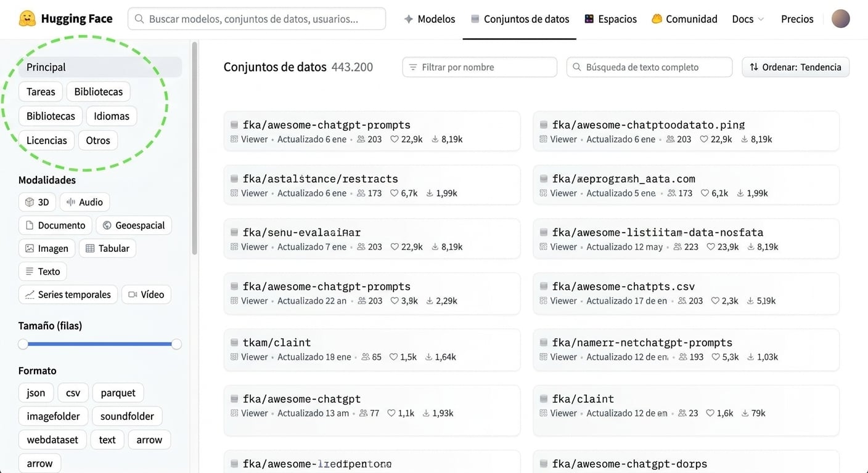Image resolution: width=868 pixels, height=473 pixels.
Task: Select the Imagen modality filter
Action: 47,248
